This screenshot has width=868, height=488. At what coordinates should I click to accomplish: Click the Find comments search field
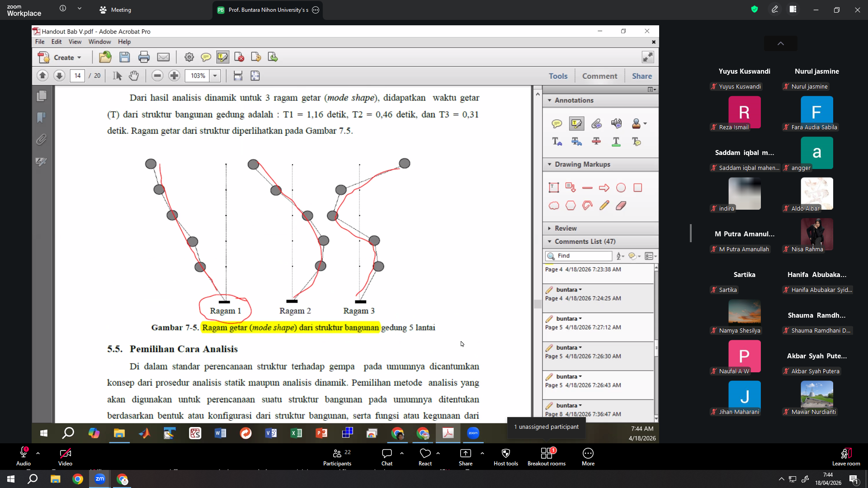coord(579,256)
